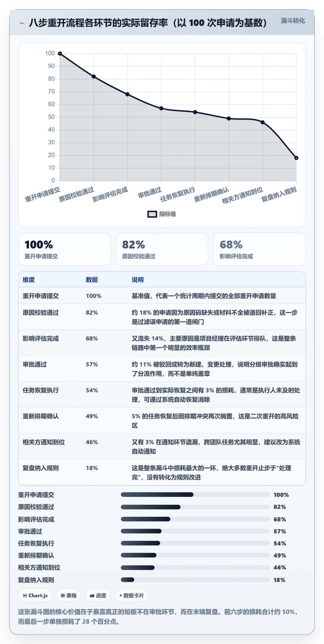The height and width of the screenshot is (644, 324).
Task: Click the 维度 column header
Action: [x=29, y=280]
